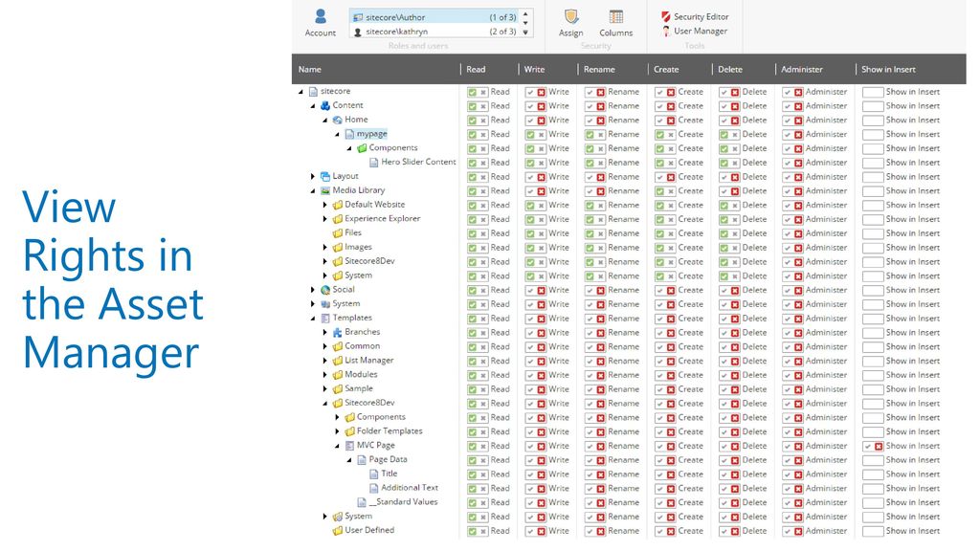
Task: Select Sitecore8Dev under Media Library
Action: coord(370,261)
